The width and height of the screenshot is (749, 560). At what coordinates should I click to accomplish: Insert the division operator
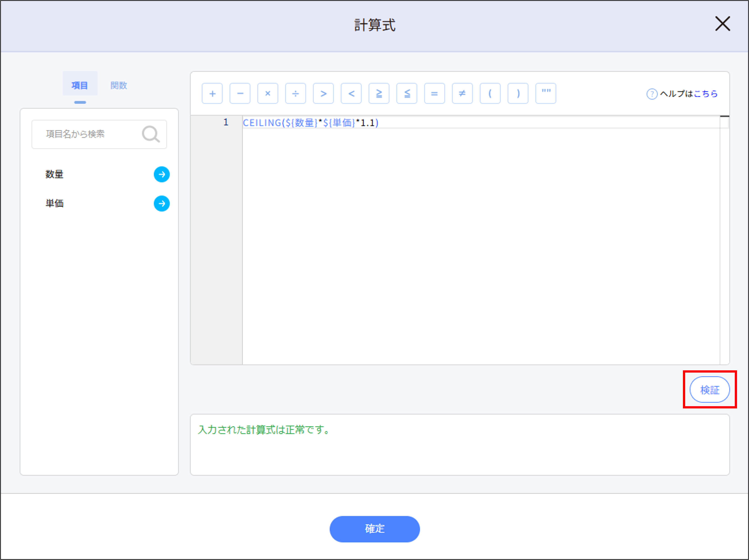[295, 93]
